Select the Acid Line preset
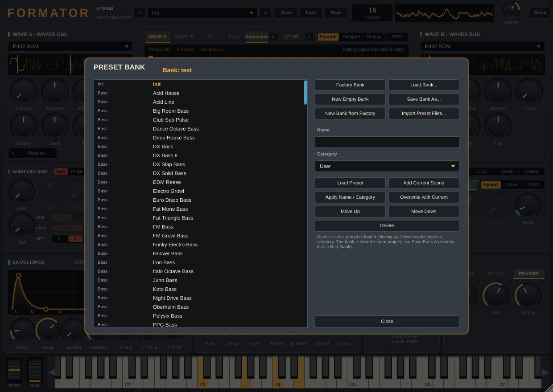 tap(199, 102)
